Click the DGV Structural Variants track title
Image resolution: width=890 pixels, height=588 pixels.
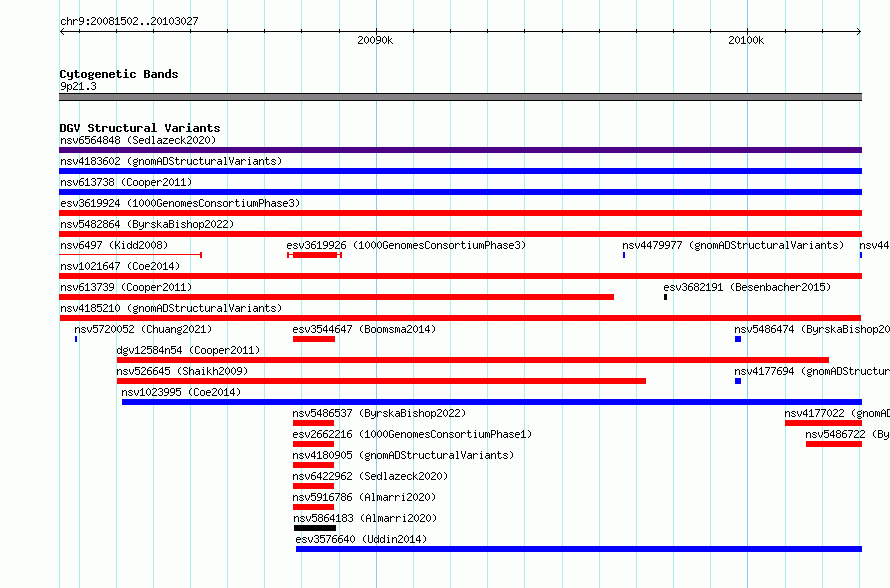click(140, 128)
